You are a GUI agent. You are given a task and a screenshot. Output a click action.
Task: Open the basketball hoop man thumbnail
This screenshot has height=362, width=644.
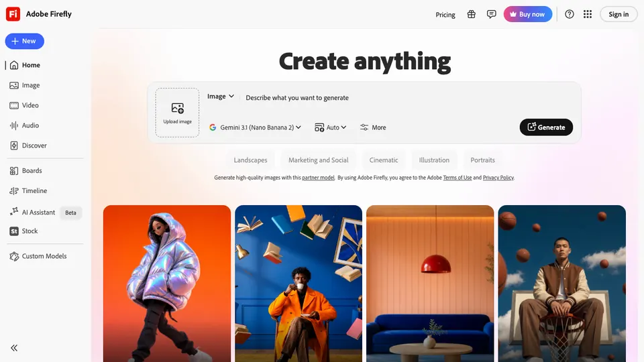(x=562, y=284)
